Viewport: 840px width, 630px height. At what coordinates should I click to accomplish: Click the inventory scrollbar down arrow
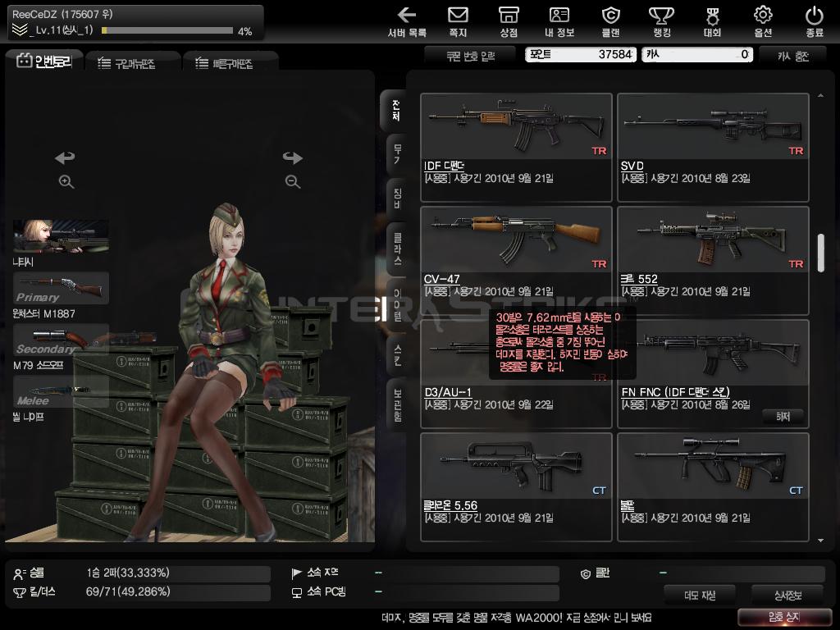820,541
